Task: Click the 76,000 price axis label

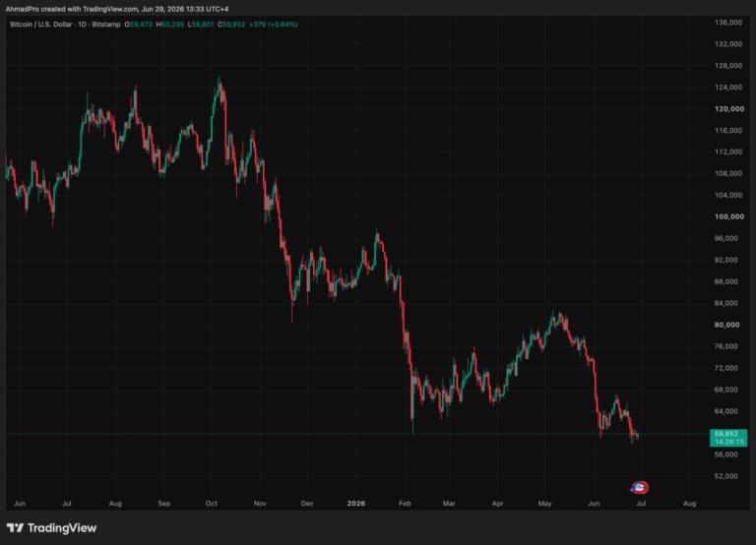Action: pos(726,346)
